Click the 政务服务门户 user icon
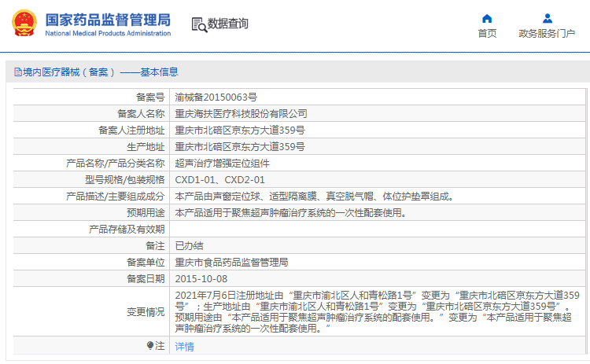This screenshot has width=590, height=364. (547, 18)
